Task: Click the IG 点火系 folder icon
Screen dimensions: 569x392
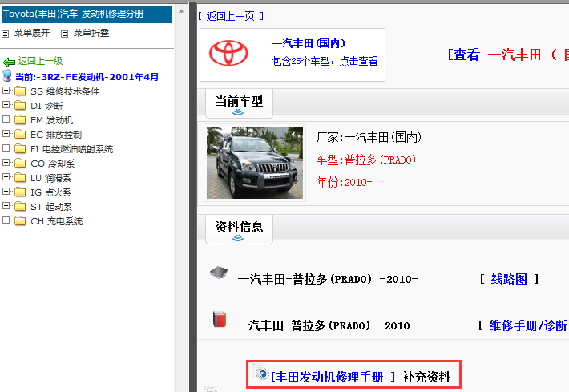Action: [20, 192]
